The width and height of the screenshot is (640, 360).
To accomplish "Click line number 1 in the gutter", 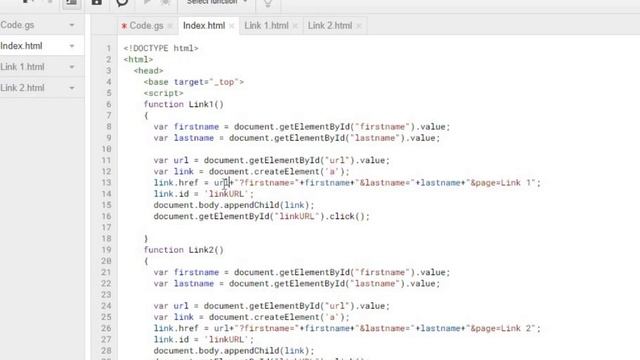I will [x=109, y=49].
